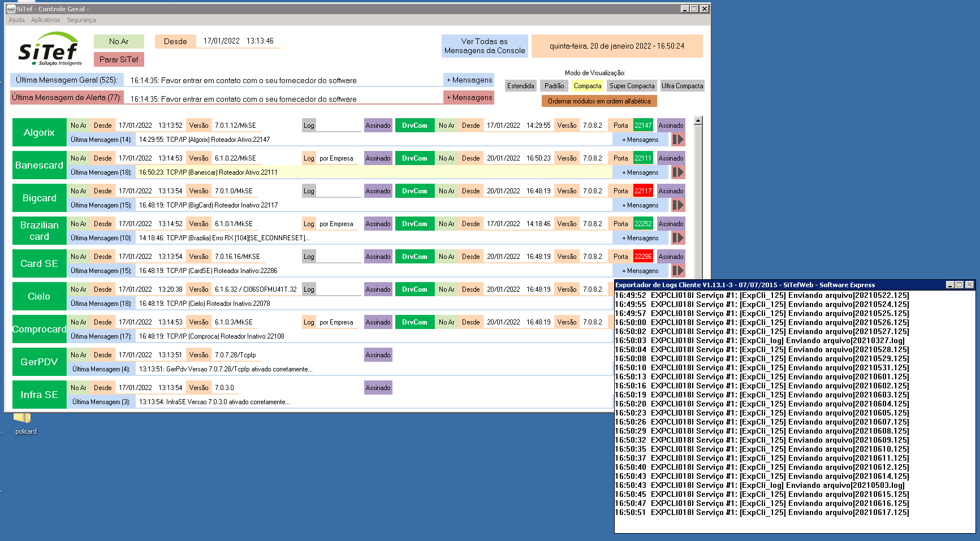Click Ordenar módulos em ordem alfabética
The width and height of the screenshot is (980, 541).
pyautogui.click(x=599, y=101)
